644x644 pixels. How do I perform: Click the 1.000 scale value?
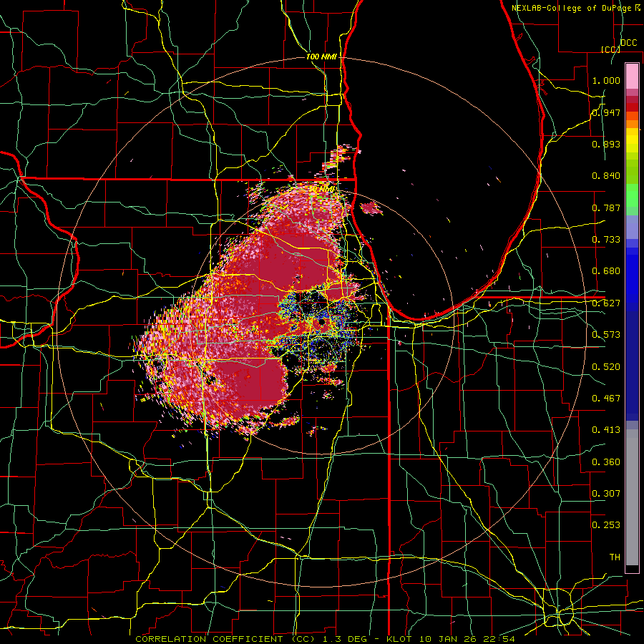tap(606, 80)
